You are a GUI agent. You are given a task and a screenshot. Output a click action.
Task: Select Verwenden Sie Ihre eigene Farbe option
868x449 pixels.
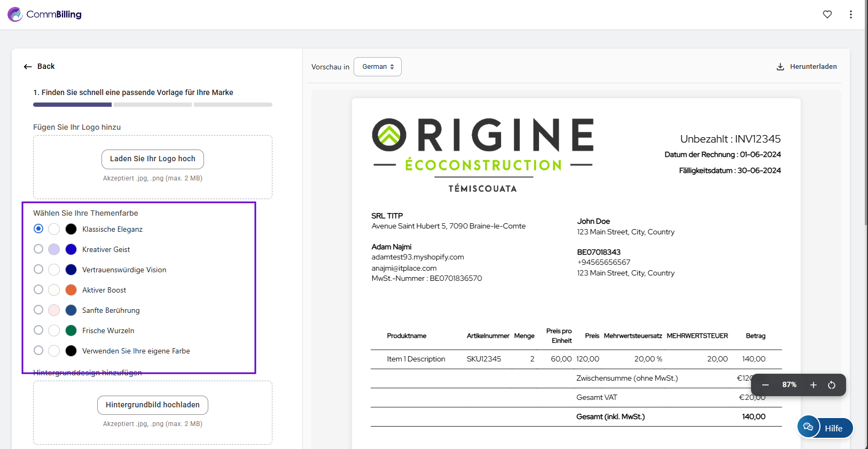click(x=38, y=351)
